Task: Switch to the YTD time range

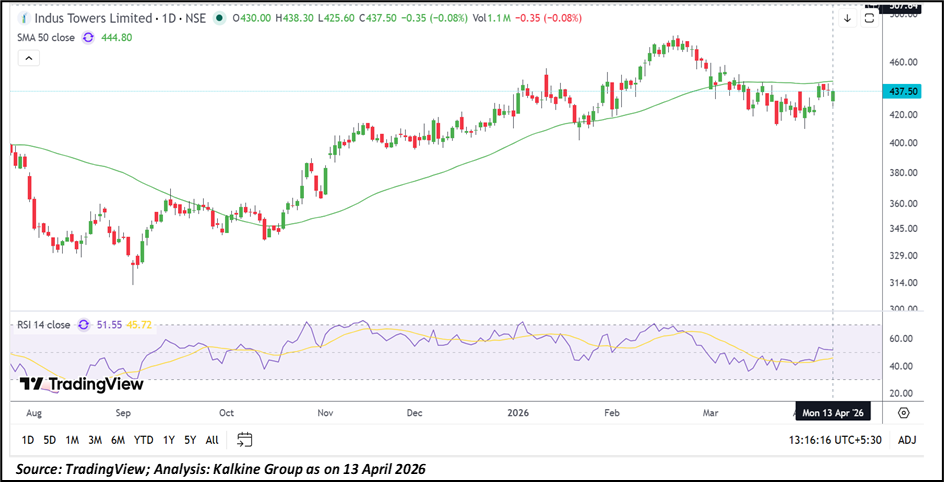Action: 143,440
